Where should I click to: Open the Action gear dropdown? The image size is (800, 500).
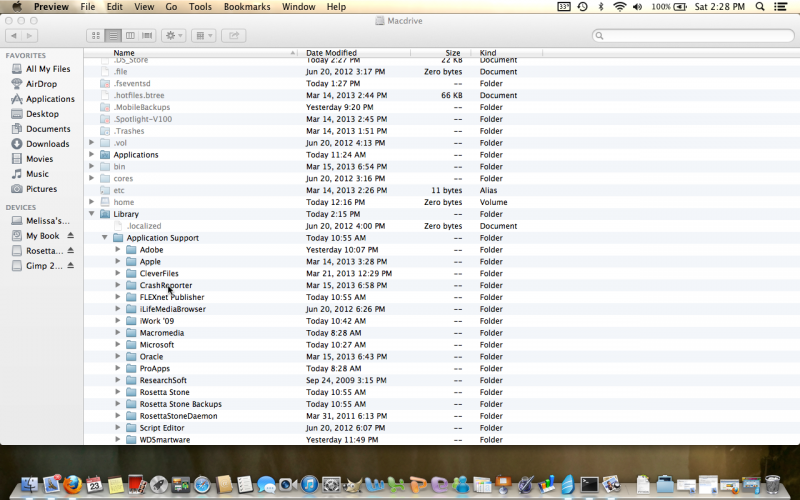[173, 35]
